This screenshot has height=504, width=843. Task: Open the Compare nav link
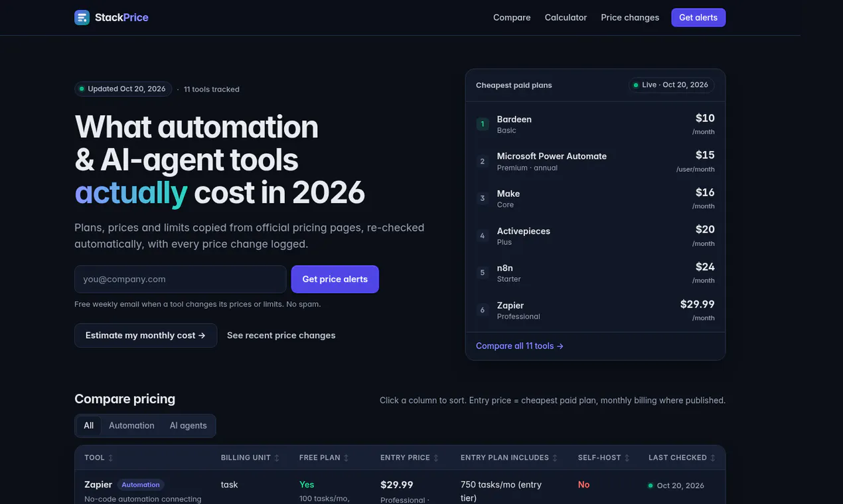click(x=512, y=17)
